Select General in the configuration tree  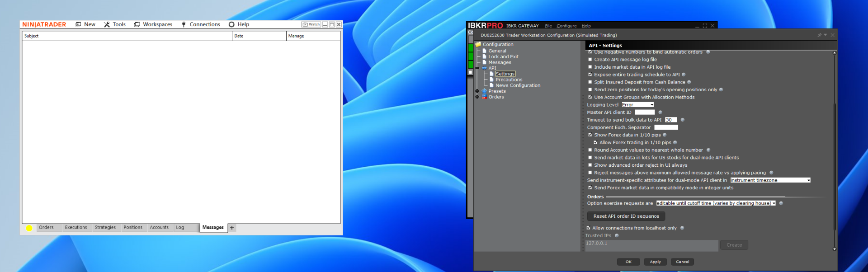tap(497, 51)
